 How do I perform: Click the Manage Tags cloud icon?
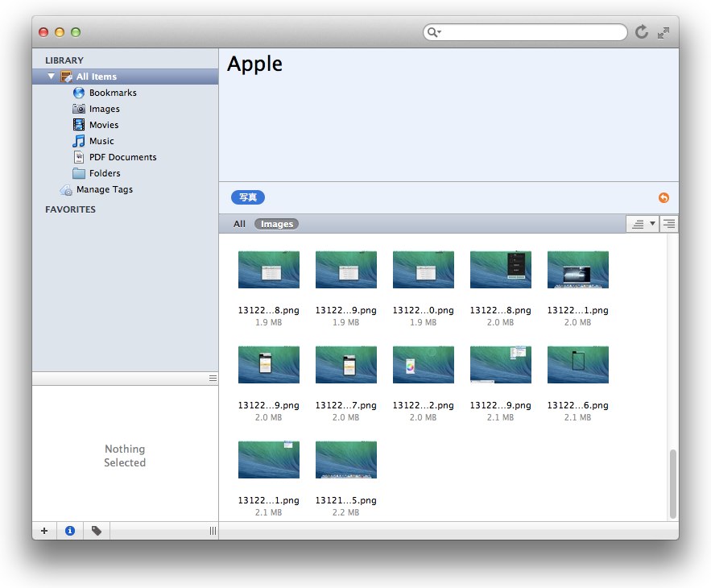coord(66,190)
